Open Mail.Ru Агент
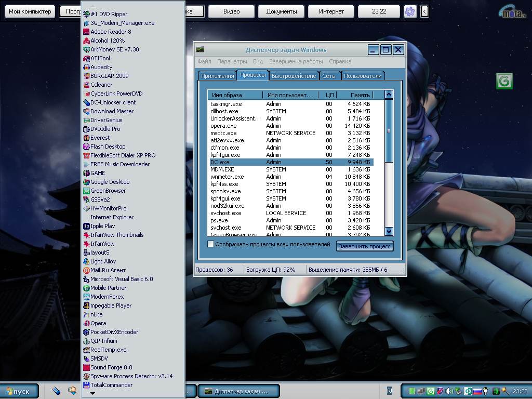This screenshot has height=399, width=532. click(104, 270)
